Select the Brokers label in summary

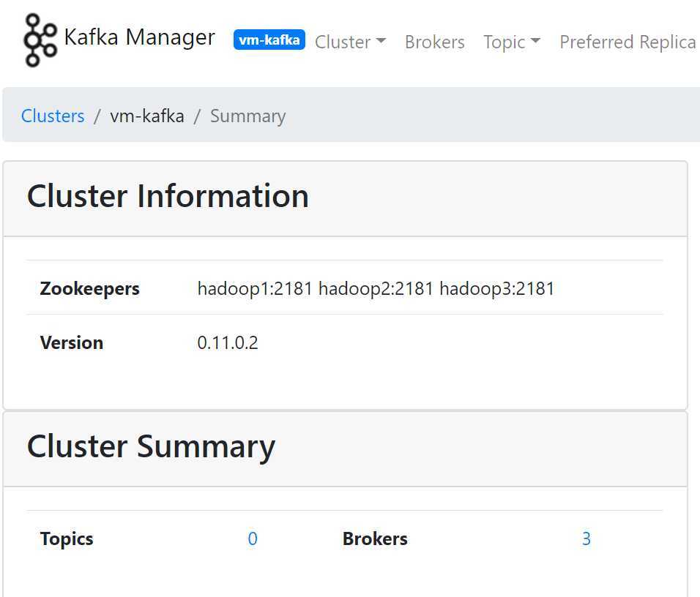point(375,538)
